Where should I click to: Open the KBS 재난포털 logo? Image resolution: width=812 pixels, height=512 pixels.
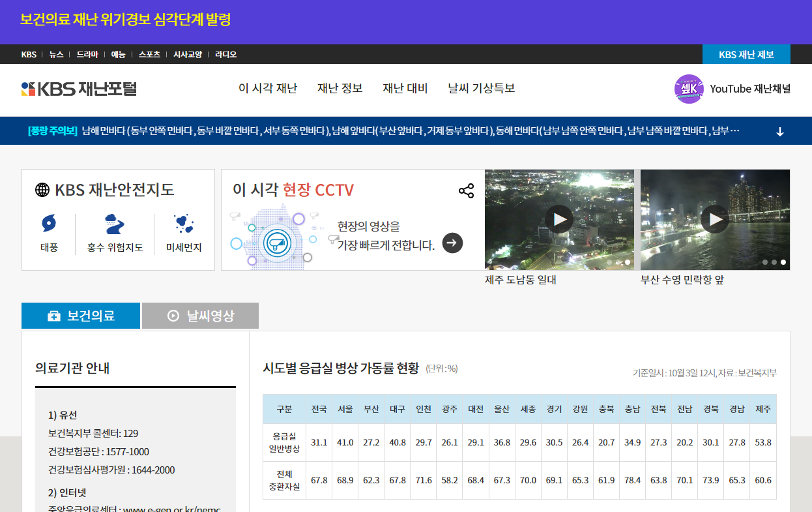(x=79, y=89)
